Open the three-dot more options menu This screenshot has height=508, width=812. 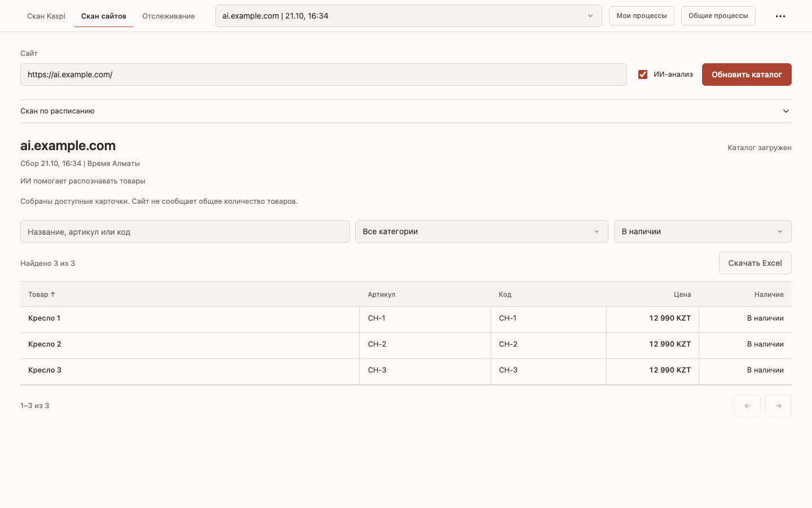coord(780,16)
